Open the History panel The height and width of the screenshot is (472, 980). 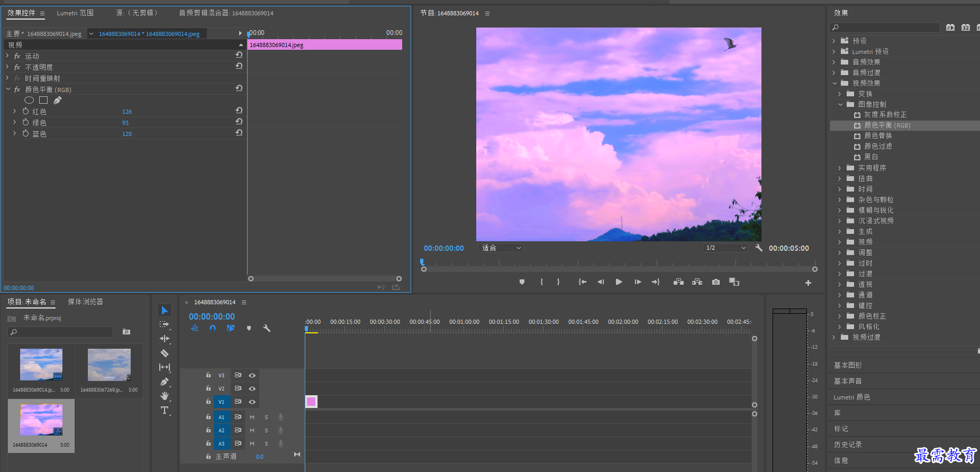848,444
